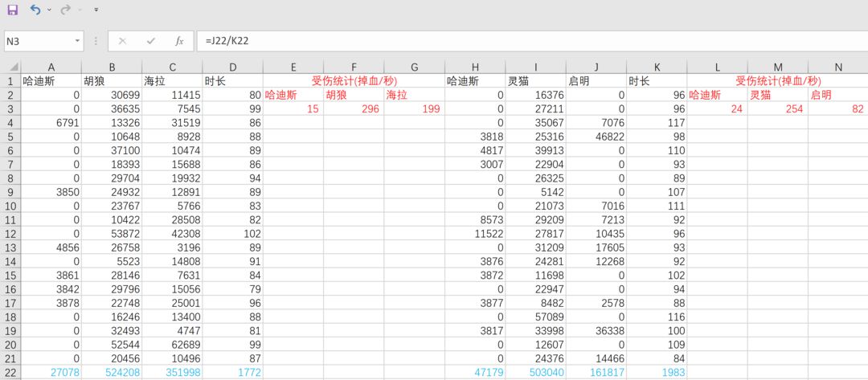
Task: Open the Undo history dropdown arrow
Action: 49,10
